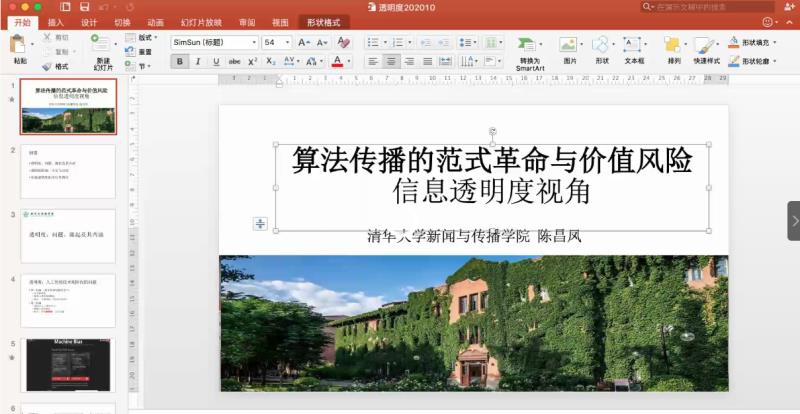800x414 pixels.
Task: Click the save icon in the title bar
Action: (85, 7)
